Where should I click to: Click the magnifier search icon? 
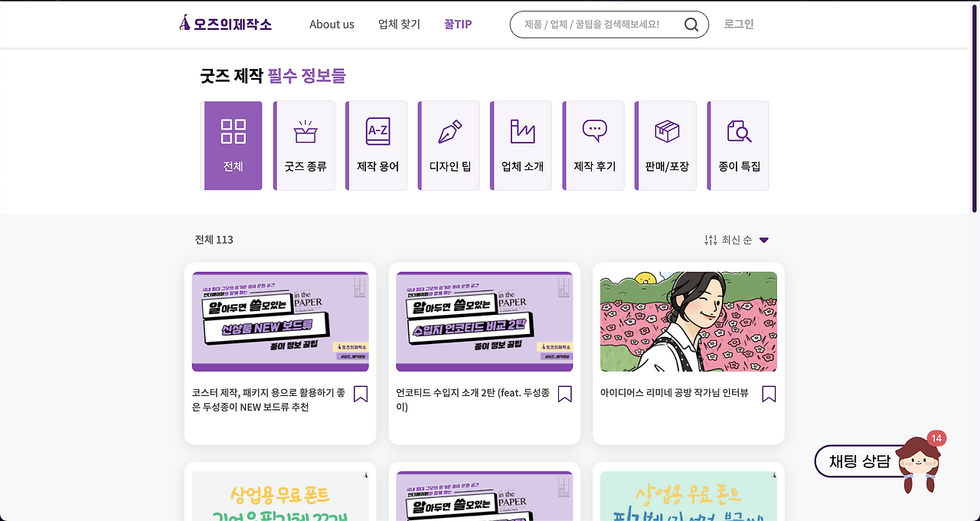coord(691,25)
